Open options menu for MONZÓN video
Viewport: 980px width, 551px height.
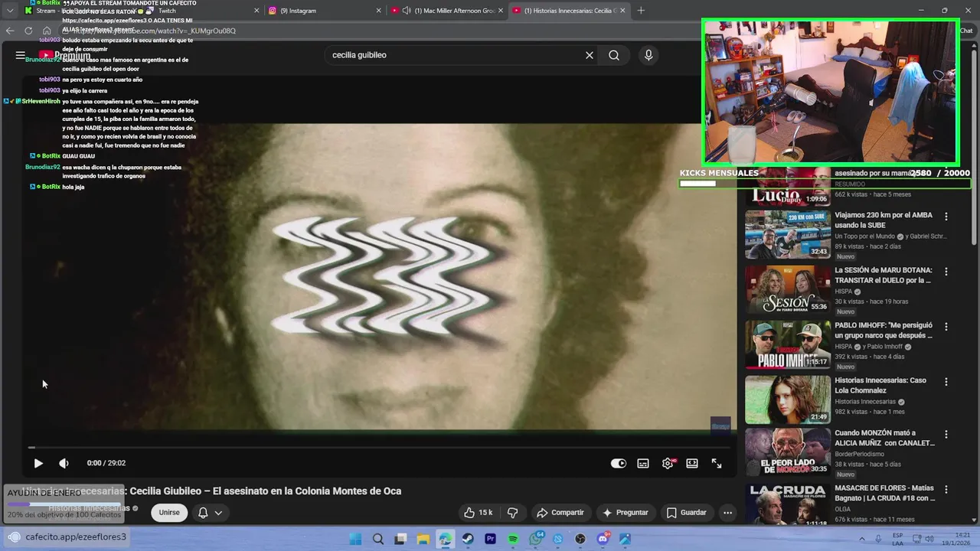(x=946, y=434)
